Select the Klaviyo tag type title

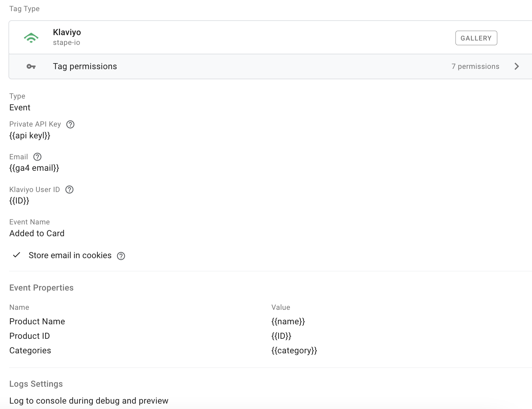point(67,32)
